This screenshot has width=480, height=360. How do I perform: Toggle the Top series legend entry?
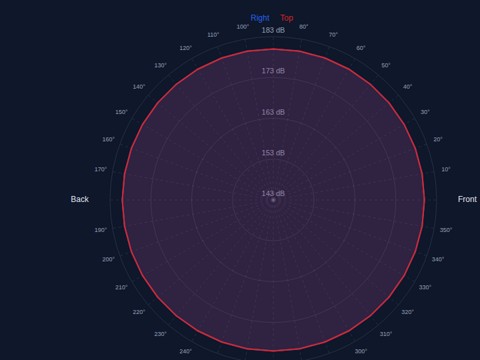(x=287, y=18)
